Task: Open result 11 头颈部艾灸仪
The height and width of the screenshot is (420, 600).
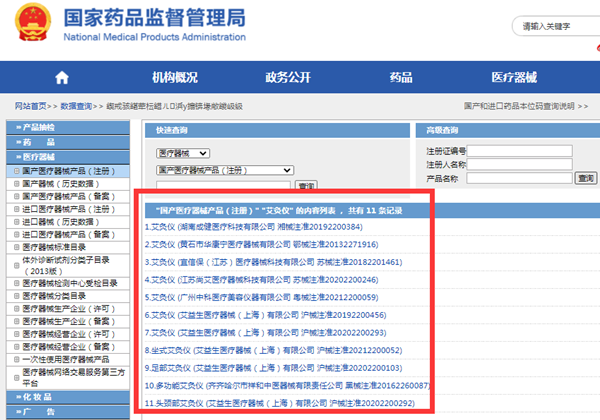Action: coord(279,403)
